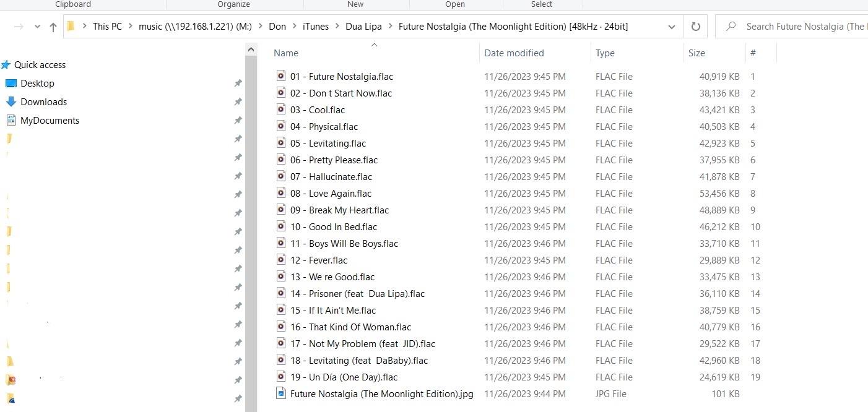Viewport: 868px width, 412px height.
Task: Open Desktop in the navigation pane
Action: 37,84
